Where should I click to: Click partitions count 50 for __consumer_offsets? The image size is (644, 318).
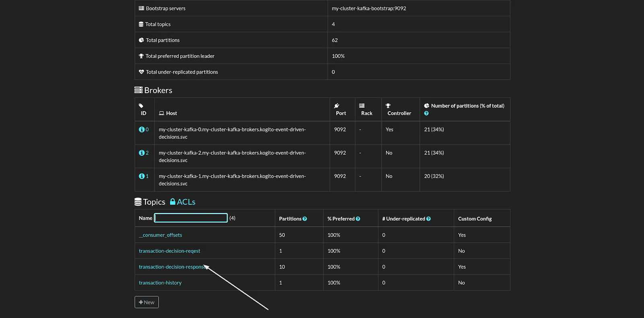(x=282, y=235)
